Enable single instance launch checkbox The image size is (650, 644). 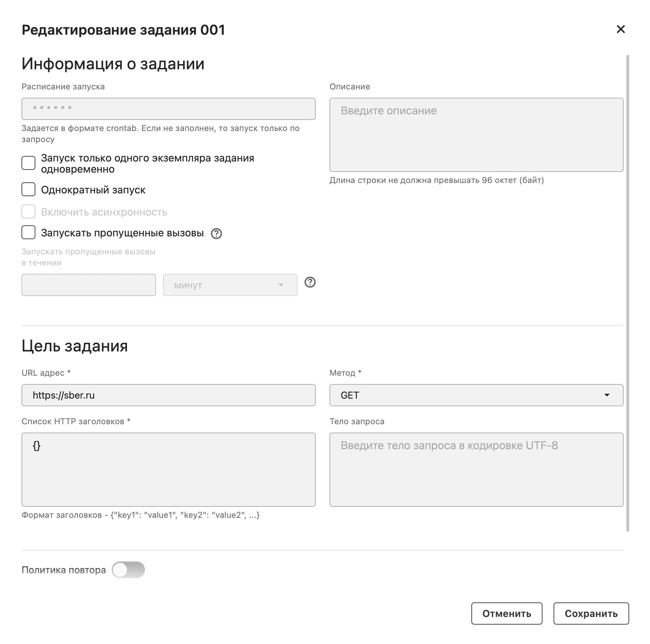[x=28, y=163]
